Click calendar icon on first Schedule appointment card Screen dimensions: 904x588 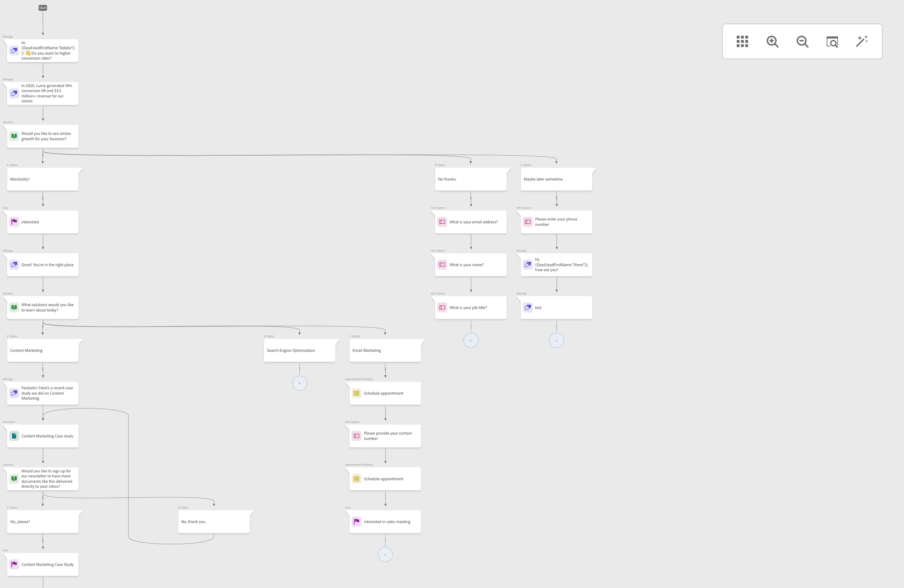click(x=356, y=393)
